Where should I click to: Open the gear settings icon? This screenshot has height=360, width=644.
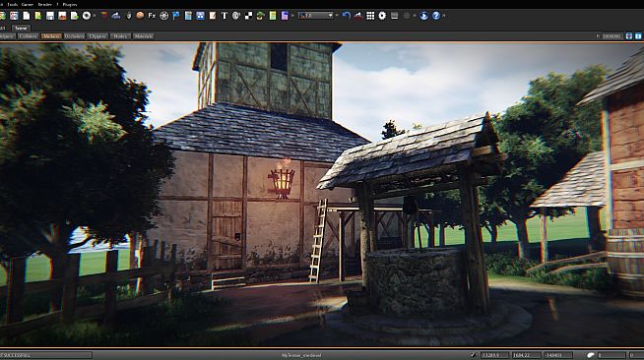[x=382, y=16]
